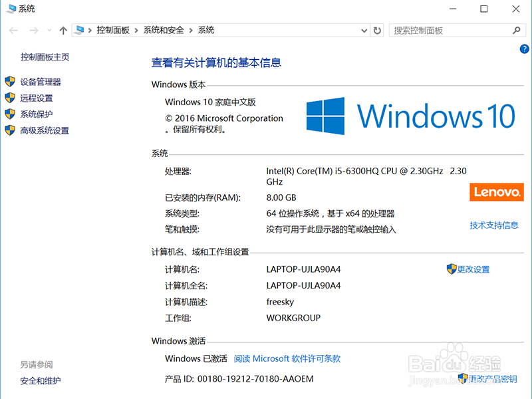Click shield icon beside 更改设置
The image size is (532, 399).
coord(452,269)
